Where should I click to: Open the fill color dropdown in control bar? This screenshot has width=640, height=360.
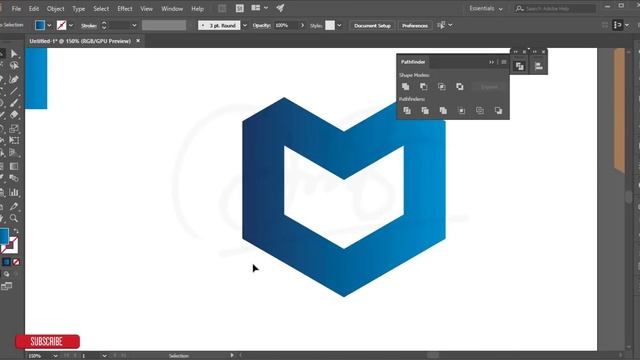49,26
